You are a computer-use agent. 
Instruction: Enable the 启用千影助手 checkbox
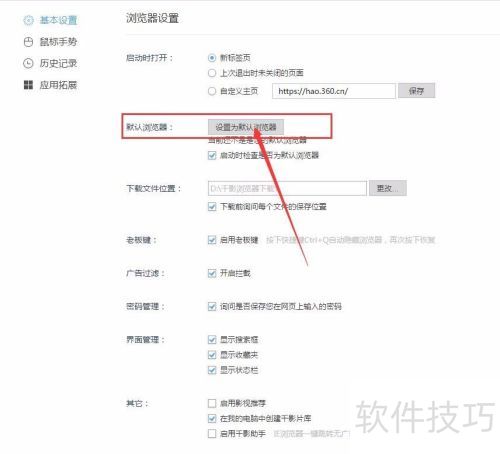pyautogui.click(x=212, y=434)
